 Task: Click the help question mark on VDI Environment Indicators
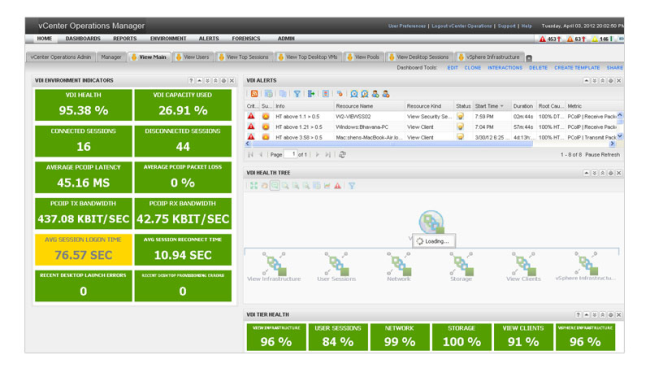pos(191,80)
